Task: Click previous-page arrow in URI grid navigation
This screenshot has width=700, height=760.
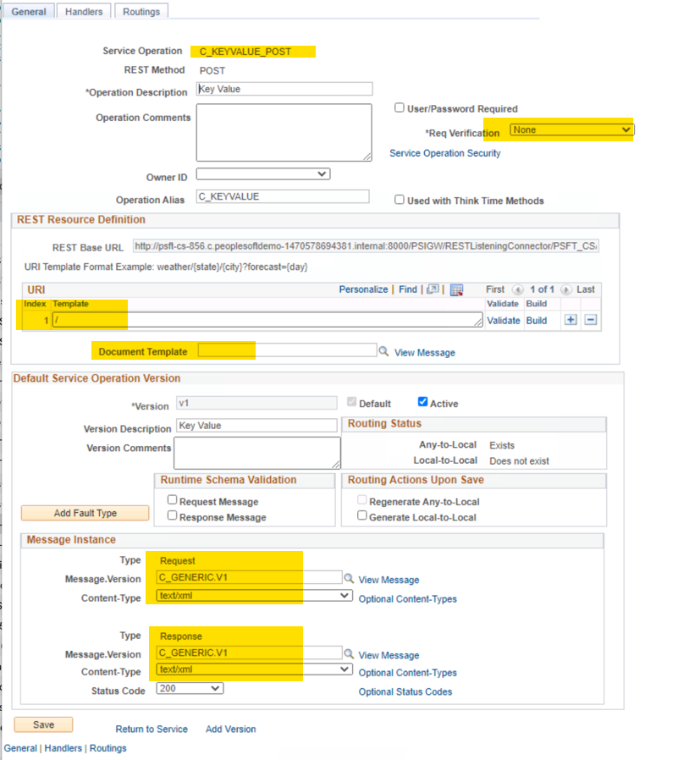Action: coord(517,289)
